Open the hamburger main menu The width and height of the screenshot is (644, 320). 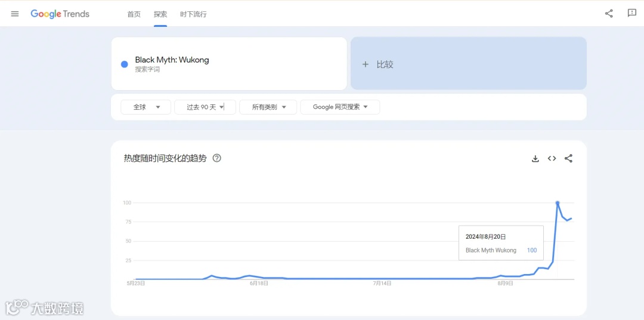pyautogui.click(x=15, y=14)
